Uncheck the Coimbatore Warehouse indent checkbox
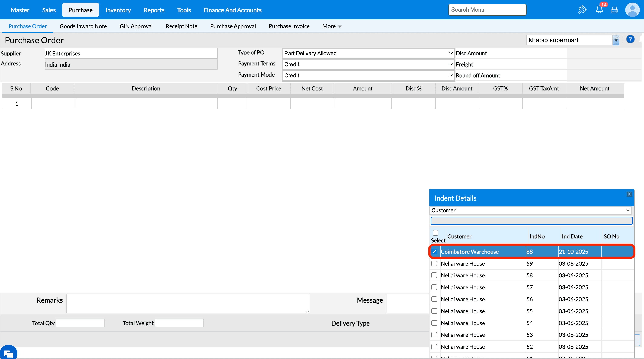The width and height of the screenshot is (644, 359). tap(434, 252)
